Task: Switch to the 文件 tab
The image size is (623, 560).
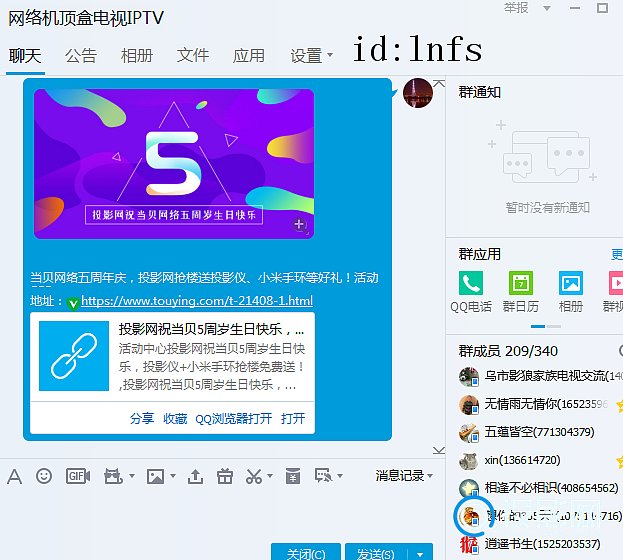Action: tap(193, 56)
